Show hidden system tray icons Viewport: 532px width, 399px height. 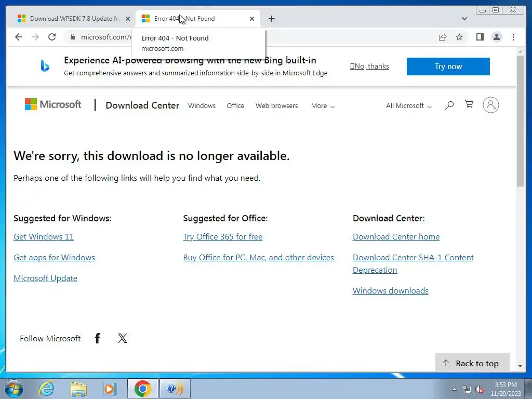click(454, 389)
